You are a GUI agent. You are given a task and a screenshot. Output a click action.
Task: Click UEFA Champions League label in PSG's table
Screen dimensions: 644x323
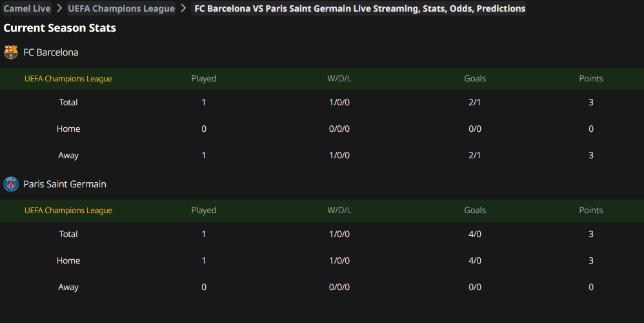click(68, 211)
